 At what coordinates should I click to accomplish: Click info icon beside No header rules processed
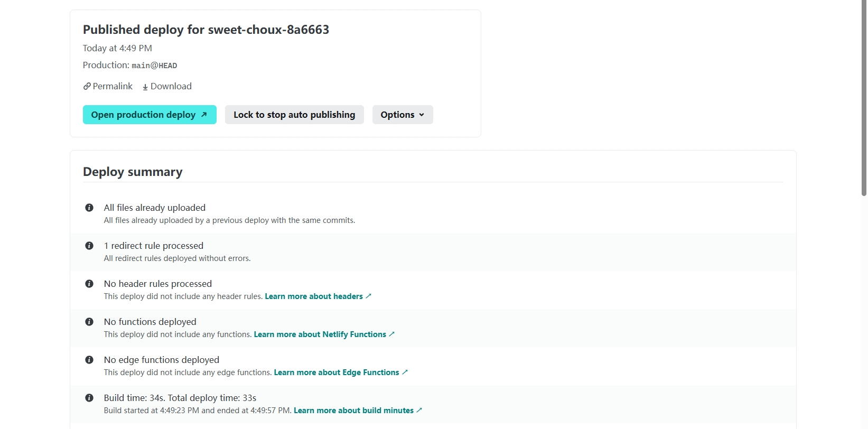89,284
